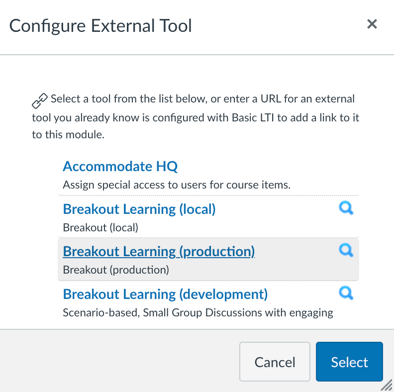Cancel the external tool configuration
This screenshot has width=394, height=392.
(275, 362)
